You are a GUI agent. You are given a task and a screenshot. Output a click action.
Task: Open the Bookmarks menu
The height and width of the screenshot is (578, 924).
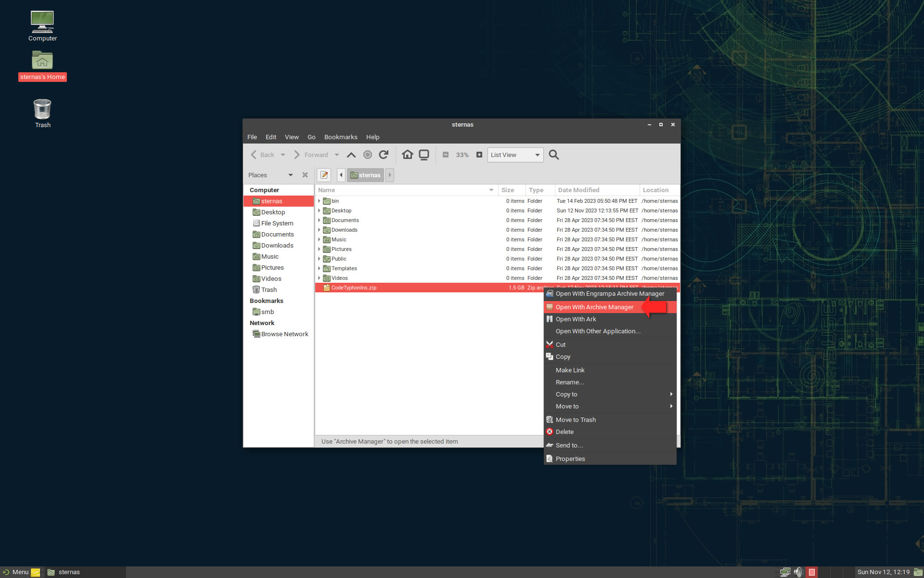tap(340, 137)
